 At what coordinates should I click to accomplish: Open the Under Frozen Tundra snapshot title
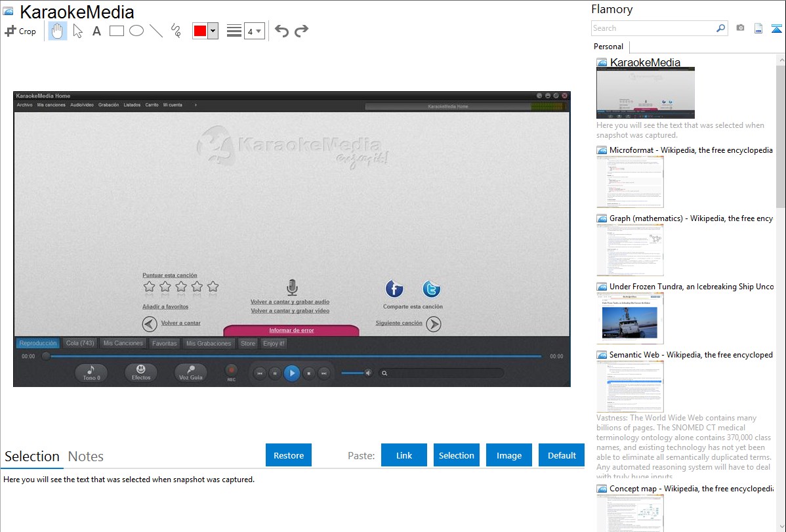pos(692,286)
